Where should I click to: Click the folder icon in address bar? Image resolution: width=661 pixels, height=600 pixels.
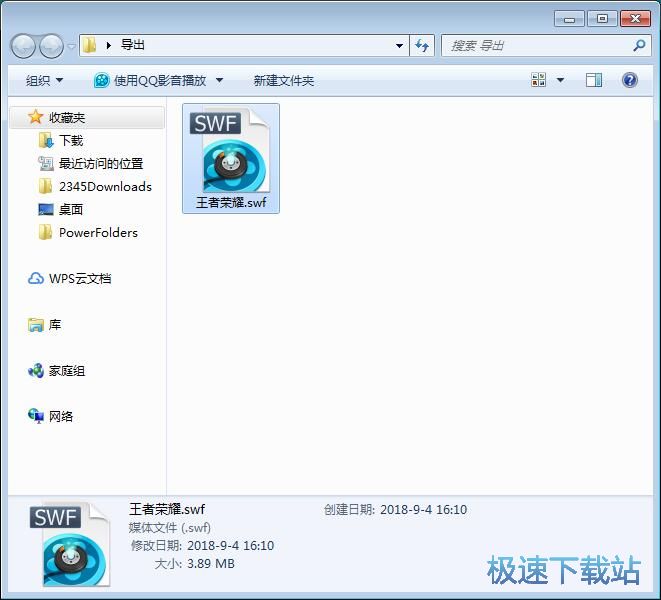89,45
